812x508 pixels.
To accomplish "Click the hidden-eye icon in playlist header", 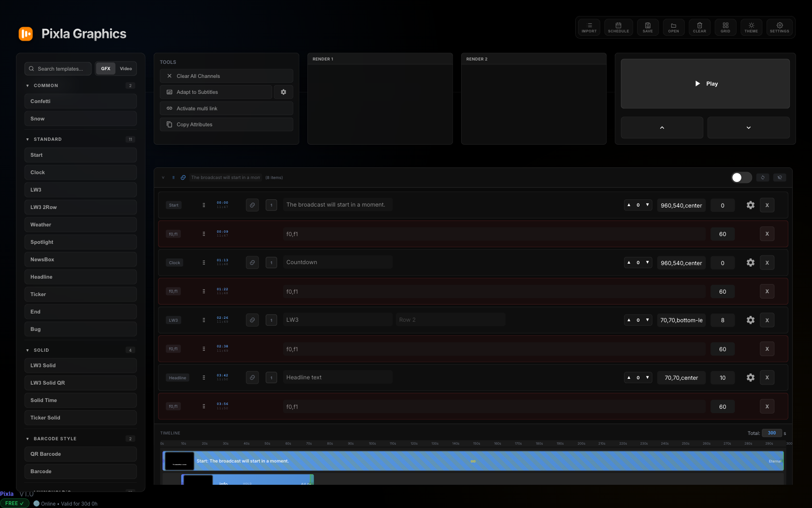I will (x=780, y=178).
